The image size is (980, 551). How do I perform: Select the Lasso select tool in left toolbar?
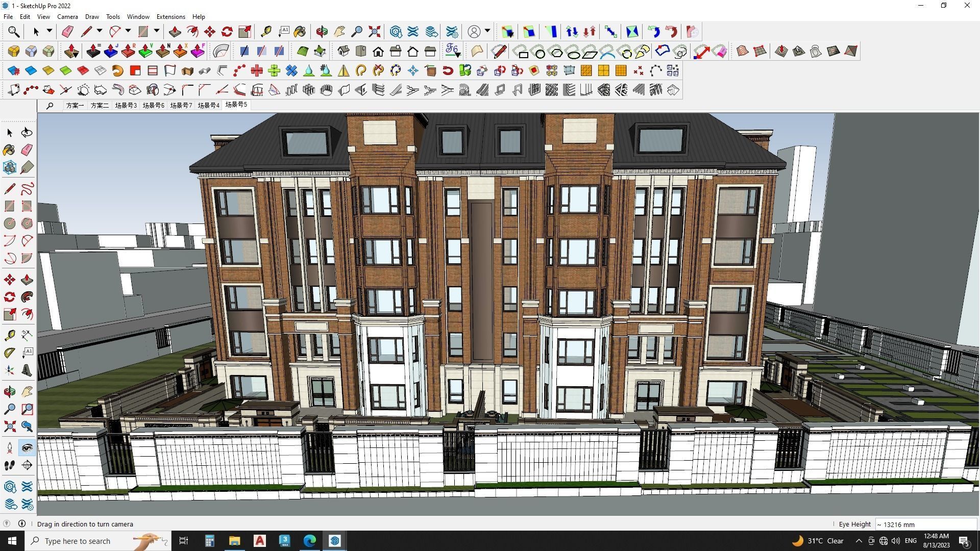coord(27,133)
